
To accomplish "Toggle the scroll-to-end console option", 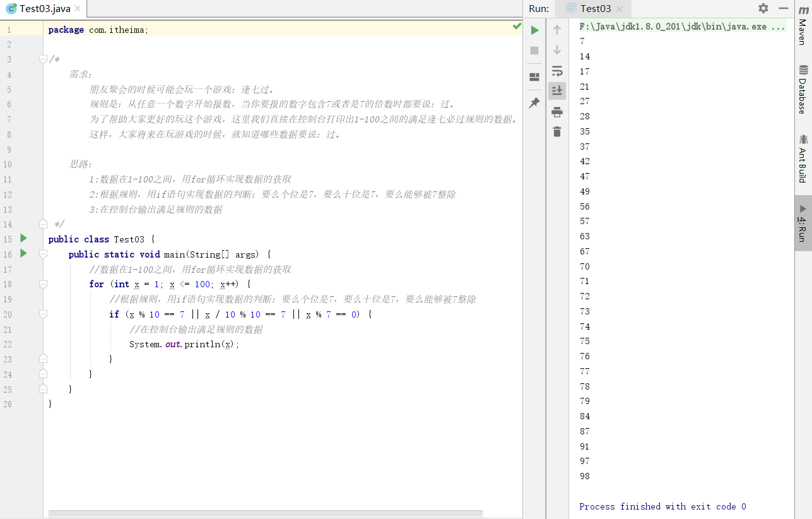I will (x=556, y=90).
